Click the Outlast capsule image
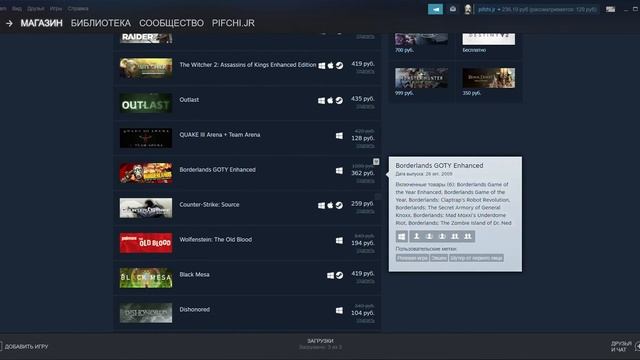Viewport: 640px width, 360px height. point(146,103)
